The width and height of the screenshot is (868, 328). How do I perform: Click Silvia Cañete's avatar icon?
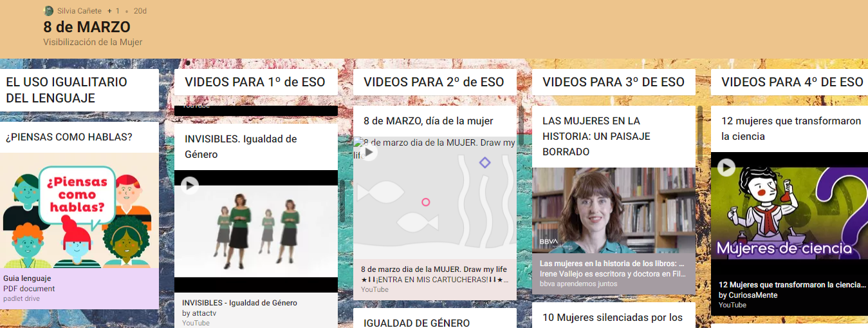pos(48,11)
